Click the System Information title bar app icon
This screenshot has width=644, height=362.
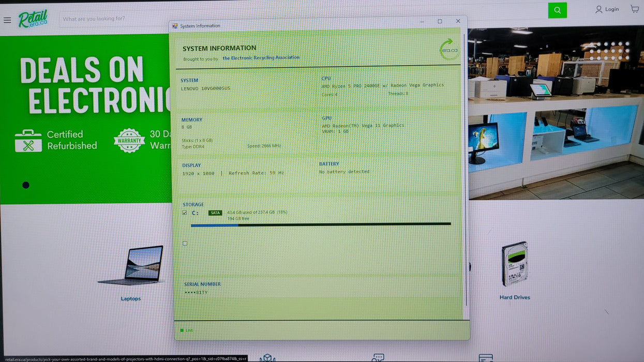[175, 26]
